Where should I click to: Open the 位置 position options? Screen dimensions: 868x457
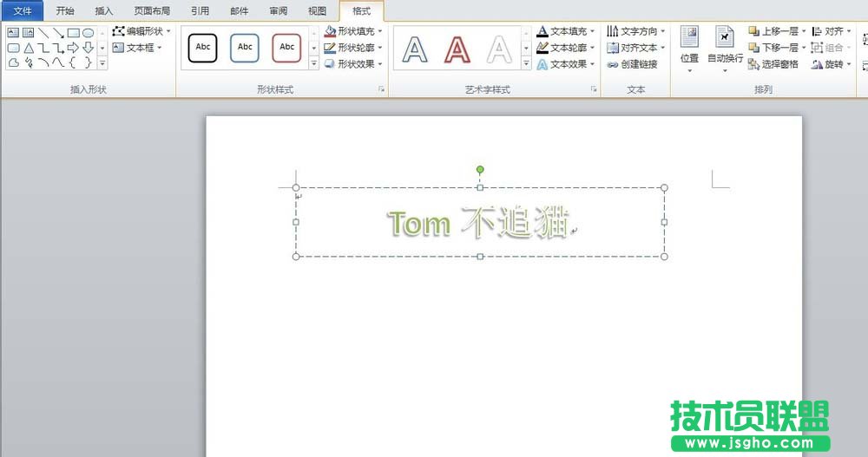tap(689, 49)
